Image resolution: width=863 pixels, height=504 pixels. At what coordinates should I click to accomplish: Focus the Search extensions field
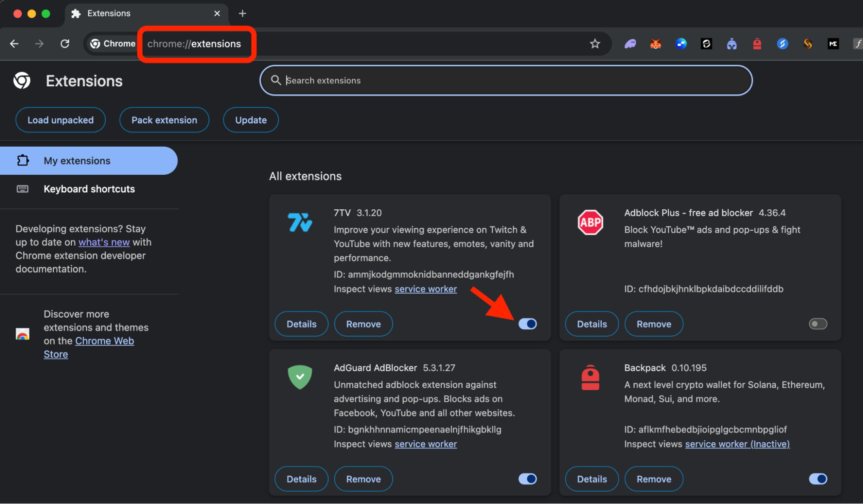pyautogui.click(x=506, y=80)
